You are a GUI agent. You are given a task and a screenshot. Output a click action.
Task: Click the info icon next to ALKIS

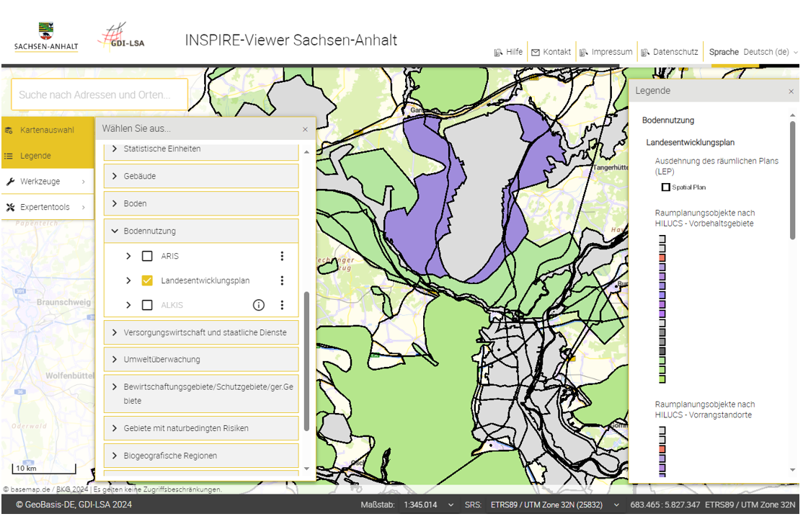coord(259,305)
